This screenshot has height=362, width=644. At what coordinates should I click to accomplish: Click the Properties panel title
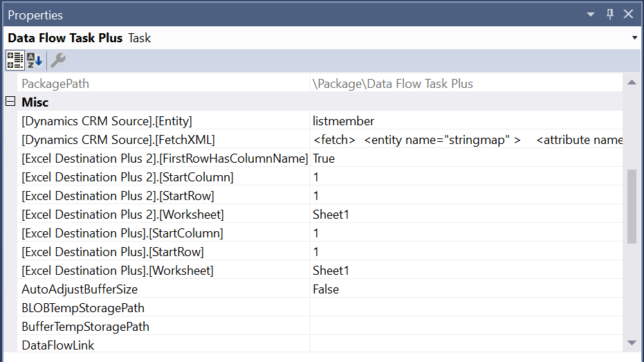35,15
